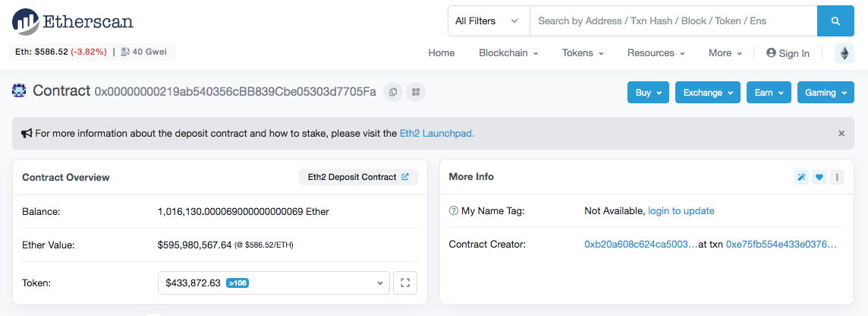Click the @ $586.52/ETH rate text
Image resolution: width=868 pixels, height=316 pixels.
(x=263, y=245)
